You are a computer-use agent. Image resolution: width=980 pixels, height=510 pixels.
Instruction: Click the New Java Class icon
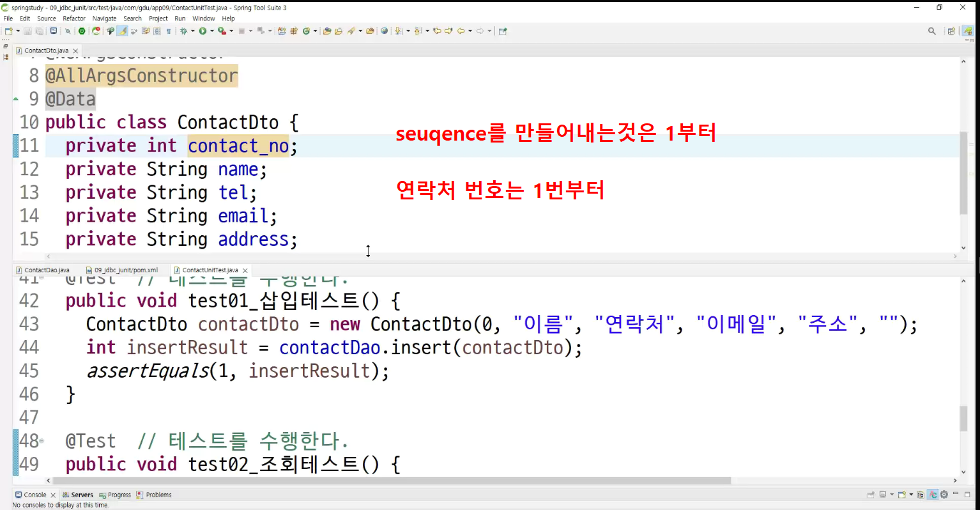(x=306, y=31)
